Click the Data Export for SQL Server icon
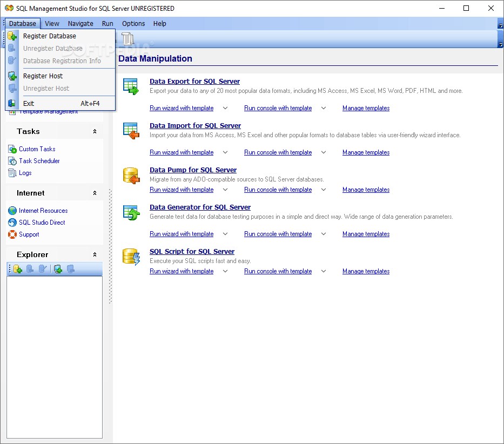Screen dimensions: 504x444 [132, 85]
